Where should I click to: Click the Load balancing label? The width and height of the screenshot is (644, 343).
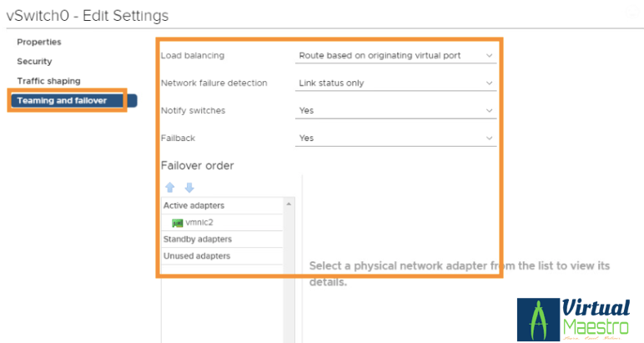click(192, 56)
